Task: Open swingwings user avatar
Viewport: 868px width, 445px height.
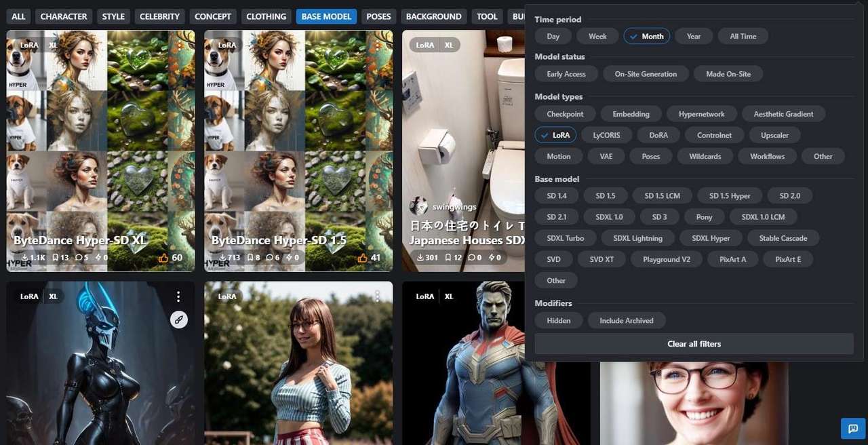Action: coord(419,206)
